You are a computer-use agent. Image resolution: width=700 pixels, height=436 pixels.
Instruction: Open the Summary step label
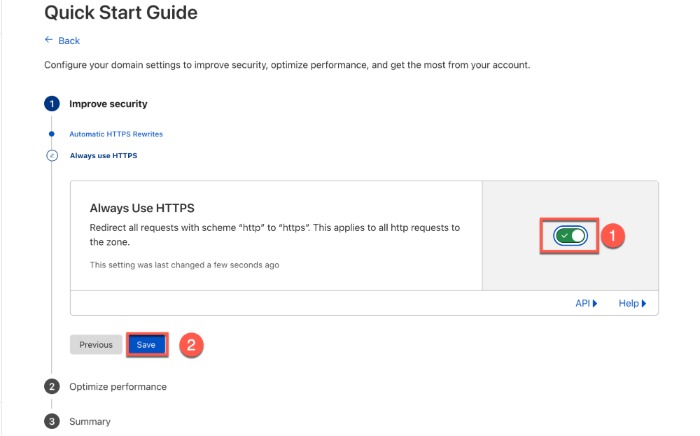[x=90, y=421]
